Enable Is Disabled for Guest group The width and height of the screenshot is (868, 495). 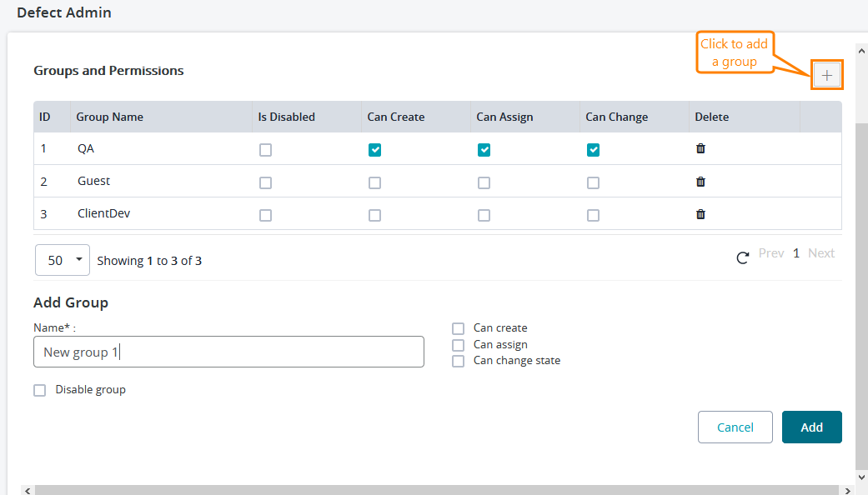(x=265, y=182)
